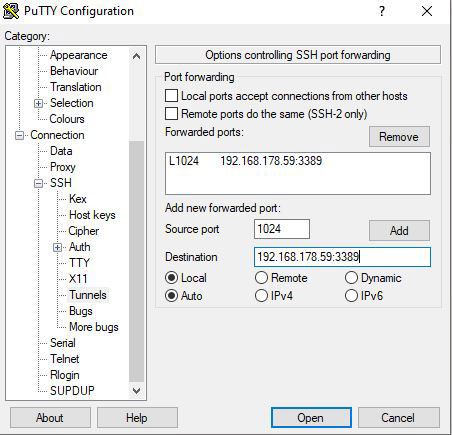Click the Remove forwarded port button
452x435 pixels.
coord(399,137)
